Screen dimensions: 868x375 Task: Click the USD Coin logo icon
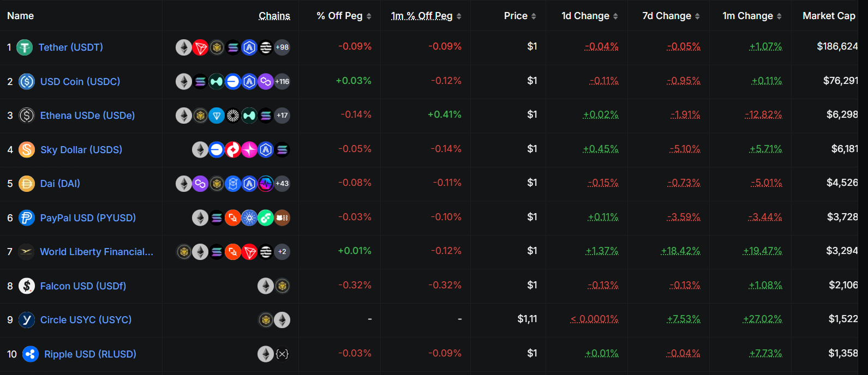point(27,82)
